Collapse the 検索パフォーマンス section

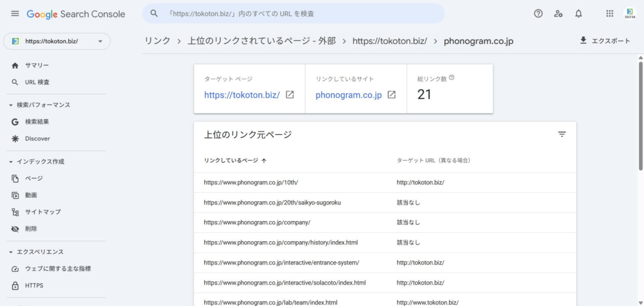tap(11, 105)
